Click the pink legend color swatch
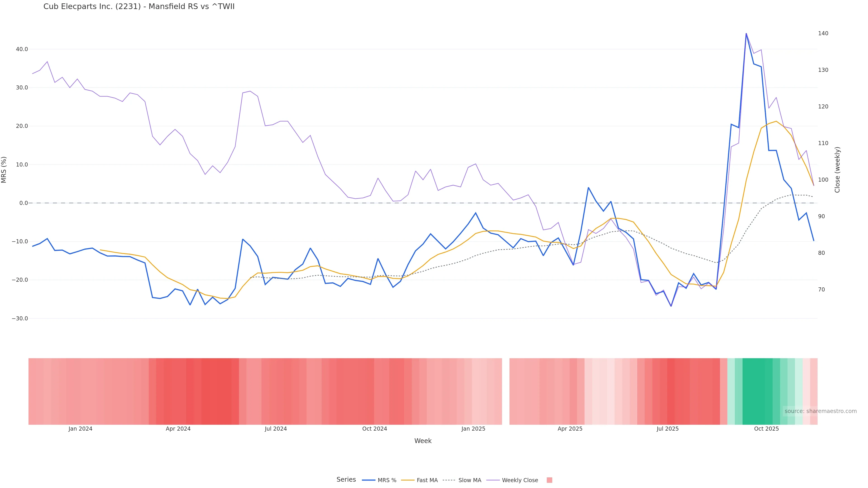The width and height of the screenshot is (868, 488). (x=549, y=480)
